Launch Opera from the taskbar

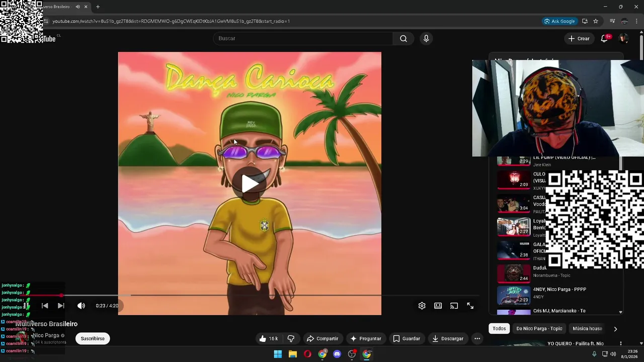pyautogui.click(x=307, y=354)
